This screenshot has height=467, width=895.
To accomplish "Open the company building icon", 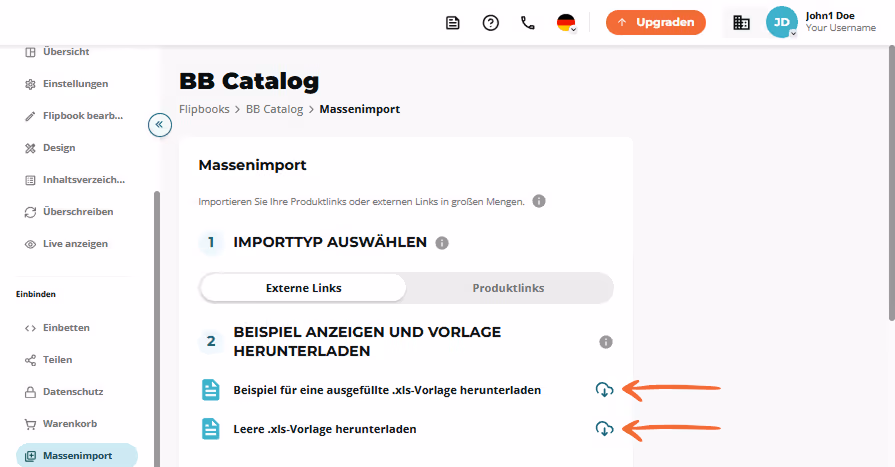I will coord(741,23).
